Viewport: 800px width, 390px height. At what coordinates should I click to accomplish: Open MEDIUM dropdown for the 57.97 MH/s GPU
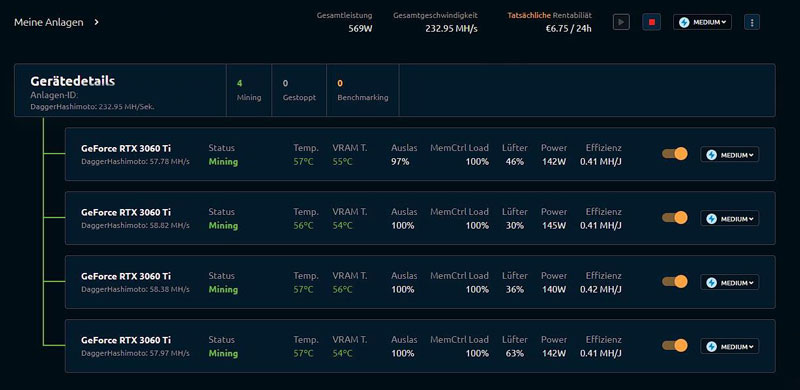(x=730, y=346)
